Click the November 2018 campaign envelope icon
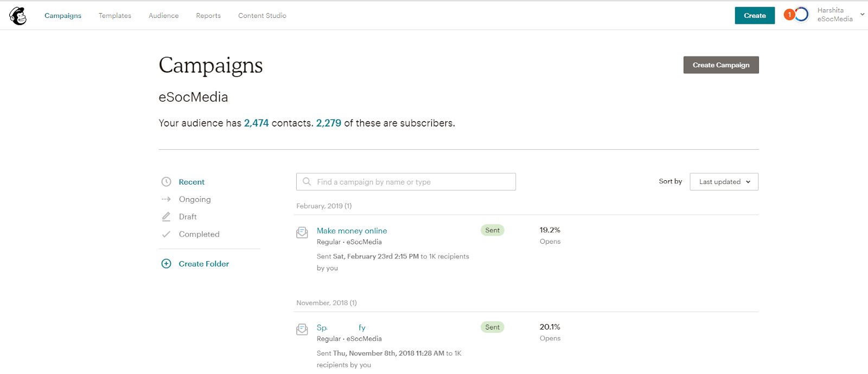 302,329
